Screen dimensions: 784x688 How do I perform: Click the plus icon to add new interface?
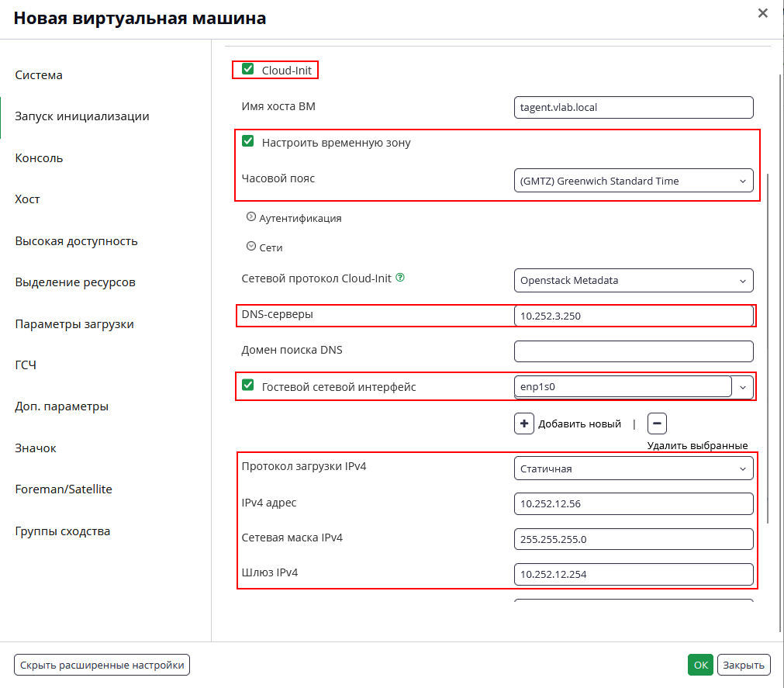click(524, 424)
